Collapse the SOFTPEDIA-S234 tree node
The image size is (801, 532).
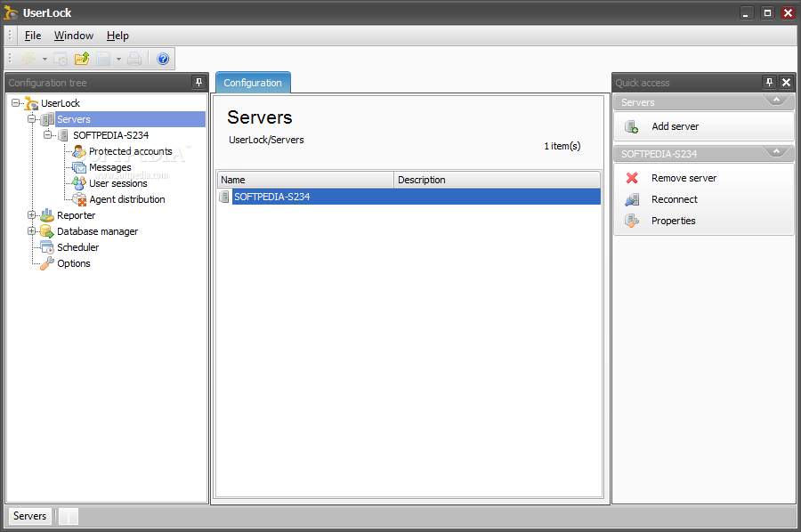[x=47, y=135]
